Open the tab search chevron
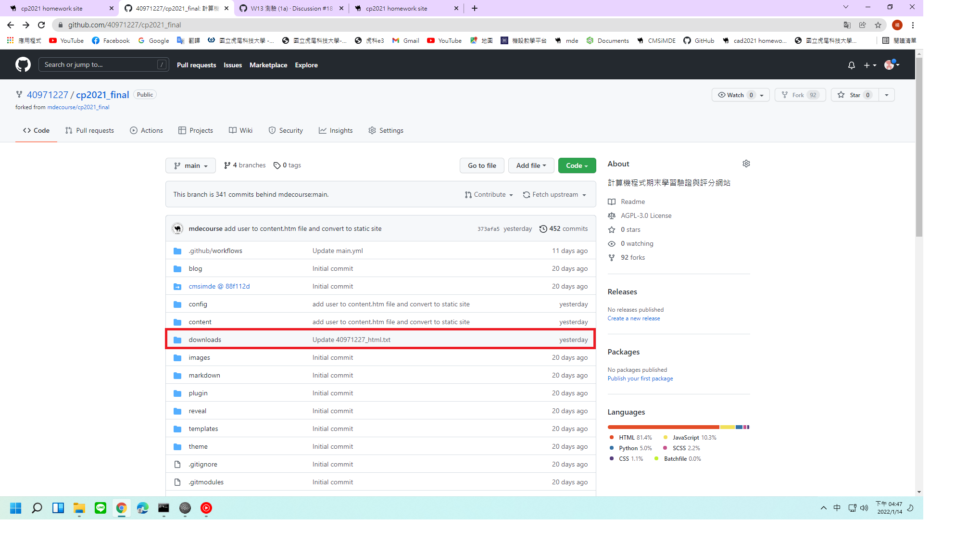 click(845, 7)
